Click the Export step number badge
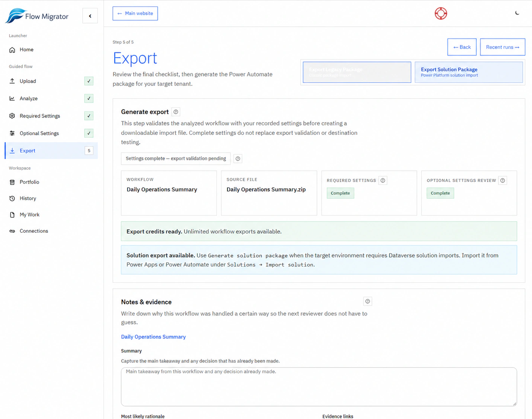532x419 pixels. (x=89, y=151)
